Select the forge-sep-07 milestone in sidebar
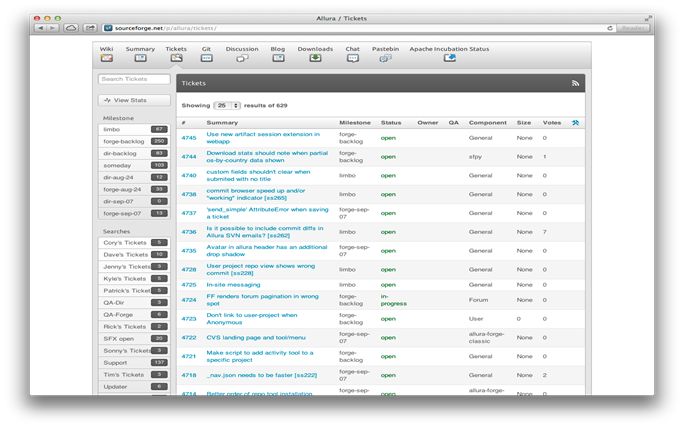 click(x=133, y=213)
